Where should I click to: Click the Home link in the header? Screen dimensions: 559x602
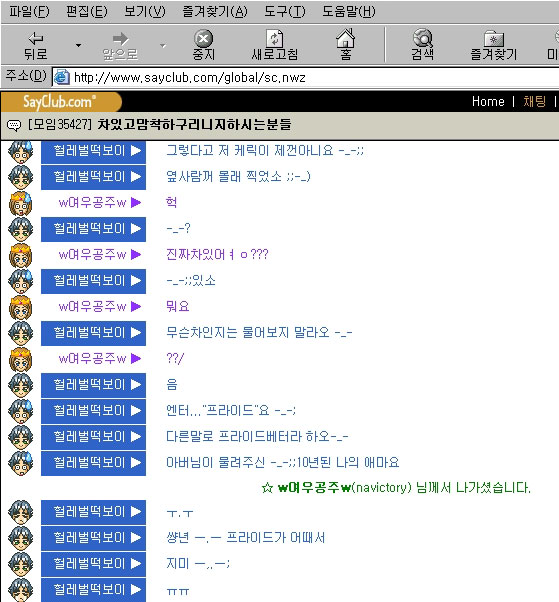tap(488, 101)
